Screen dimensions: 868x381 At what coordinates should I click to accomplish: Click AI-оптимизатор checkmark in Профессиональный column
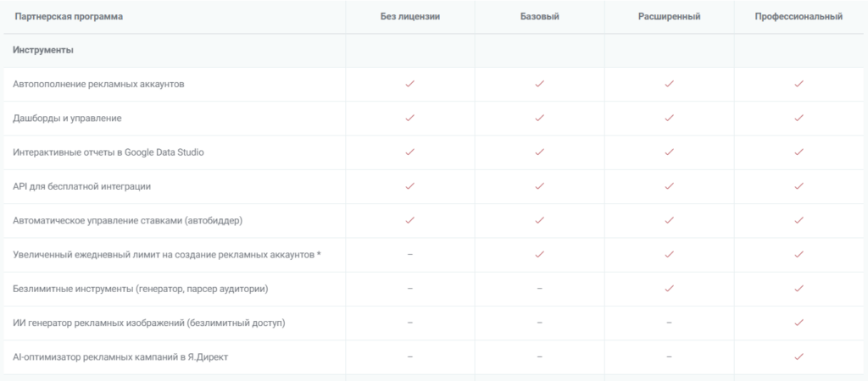(x=798, y=356)
